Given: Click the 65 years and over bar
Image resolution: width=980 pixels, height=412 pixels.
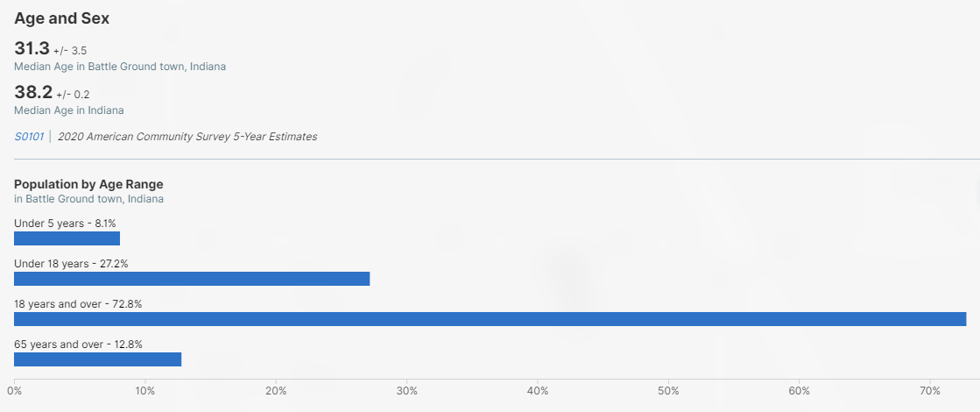Looking at the screenshot, I should click(97, 359).
